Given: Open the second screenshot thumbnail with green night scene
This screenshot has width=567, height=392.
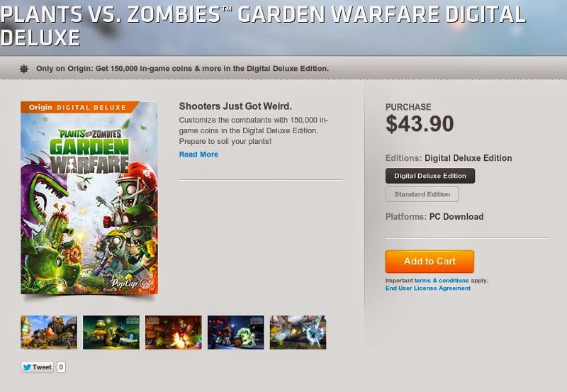Looking at the screenshot, I should pos(111,332).
